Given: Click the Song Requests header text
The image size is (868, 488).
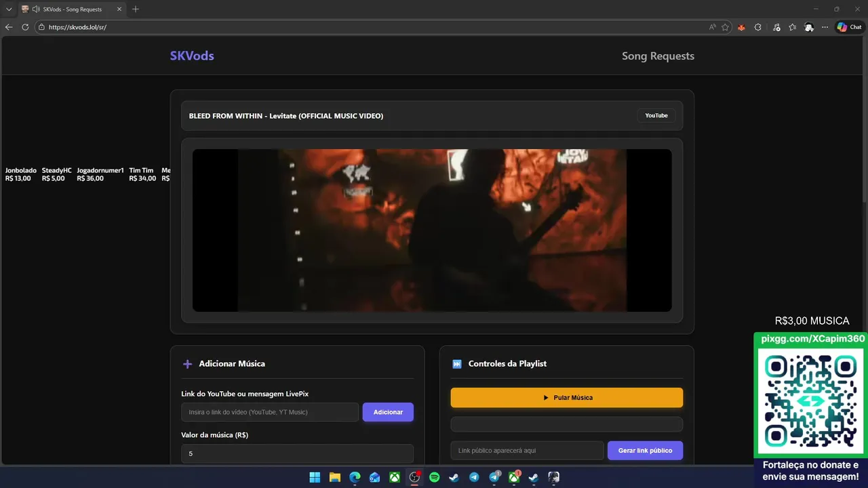Looking at the screenshot, I should pos(658,56).
